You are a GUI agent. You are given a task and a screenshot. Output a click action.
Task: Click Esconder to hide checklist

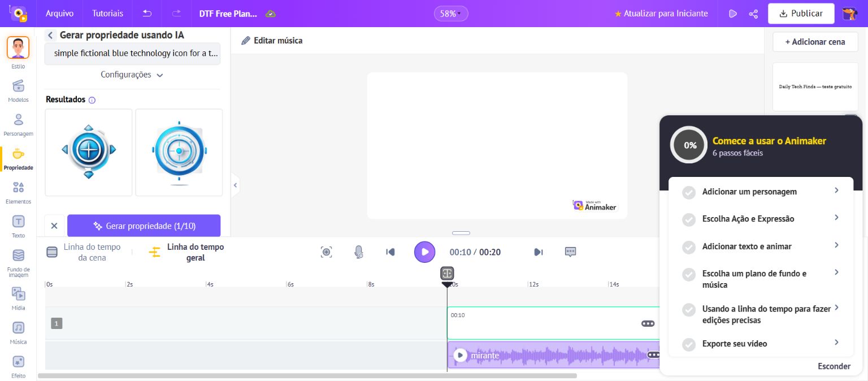834,366
